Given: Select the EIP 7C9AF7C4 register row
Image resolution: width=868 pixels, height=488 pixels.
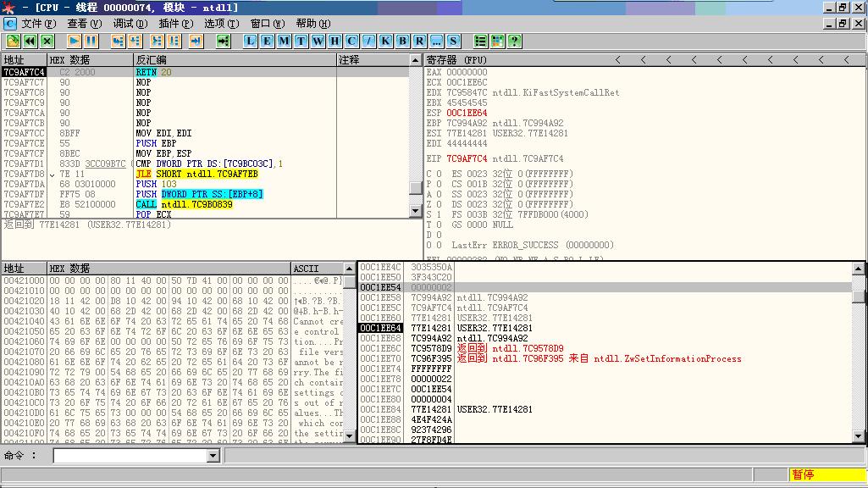Looking at the screenshot, I should 495,158.
